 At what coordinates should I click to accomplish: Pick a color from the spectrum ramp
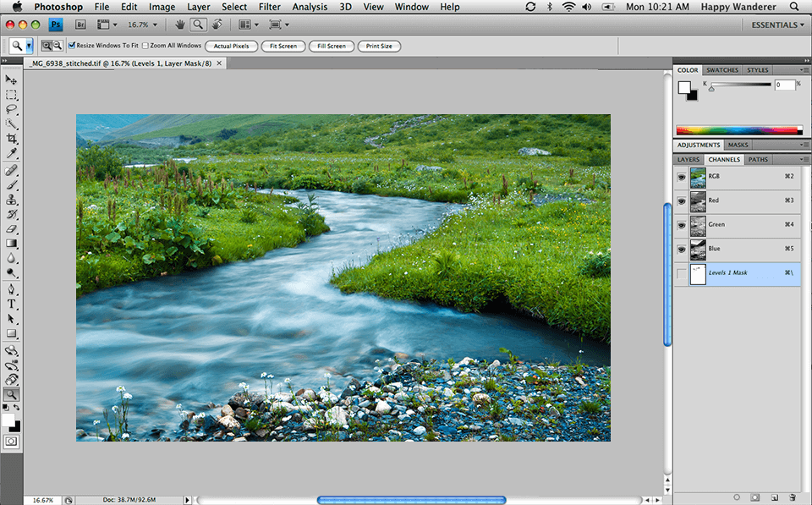(x=736, y=129)
